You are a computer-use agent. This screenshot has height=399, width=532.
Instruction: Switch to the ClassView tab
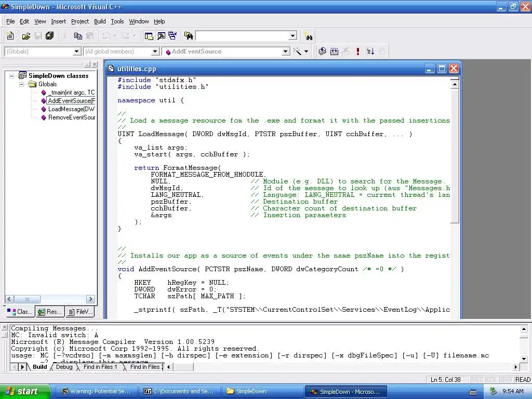click(20, 312)
